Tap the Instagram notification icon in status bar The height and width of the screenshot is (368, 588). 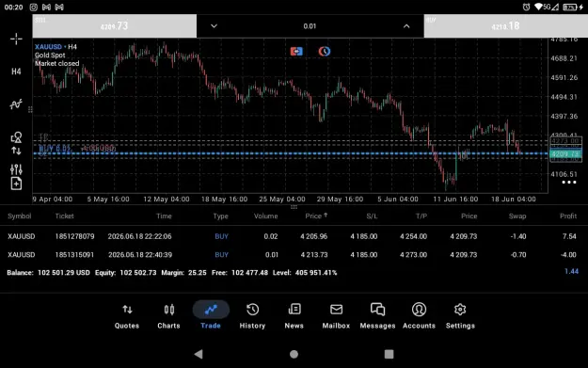(x=33, y=8)
